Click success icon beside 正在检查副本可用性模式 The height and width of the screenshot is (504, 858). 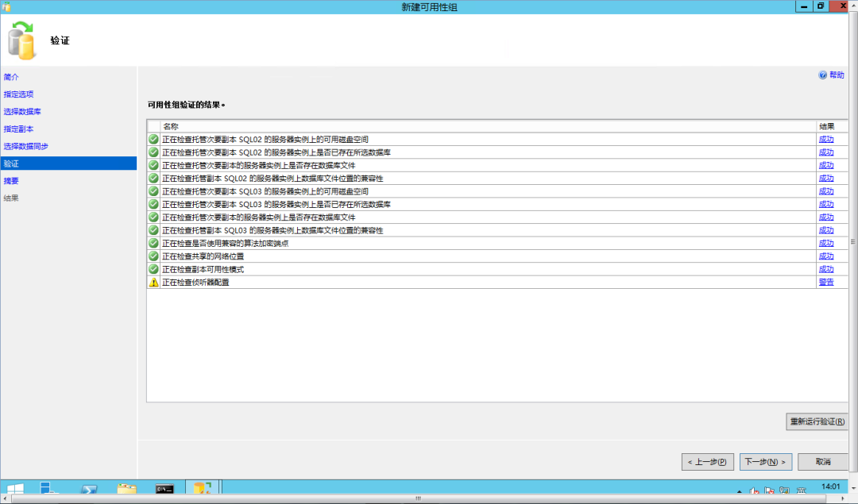pos(154,270)
